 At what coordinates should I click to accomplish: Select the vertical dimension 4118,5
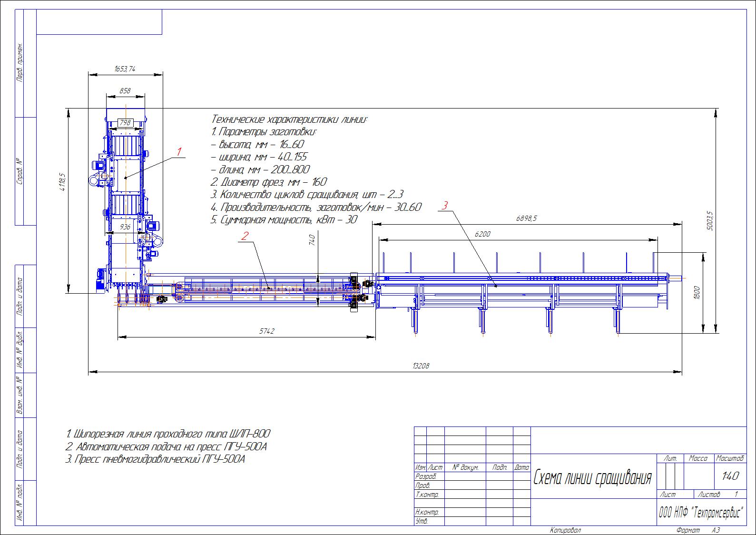coord(62,182)
